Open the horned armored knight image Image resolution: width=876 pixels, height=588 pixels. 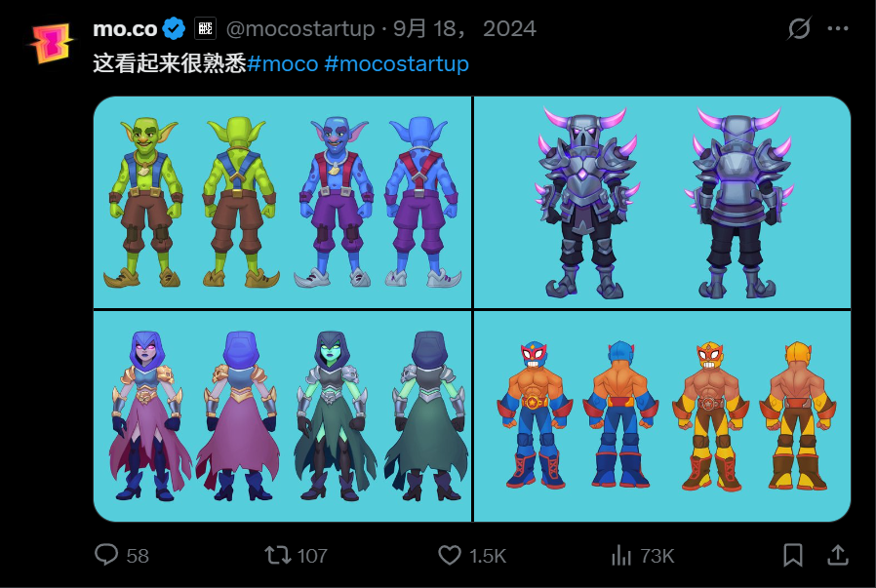click(662, 202)
